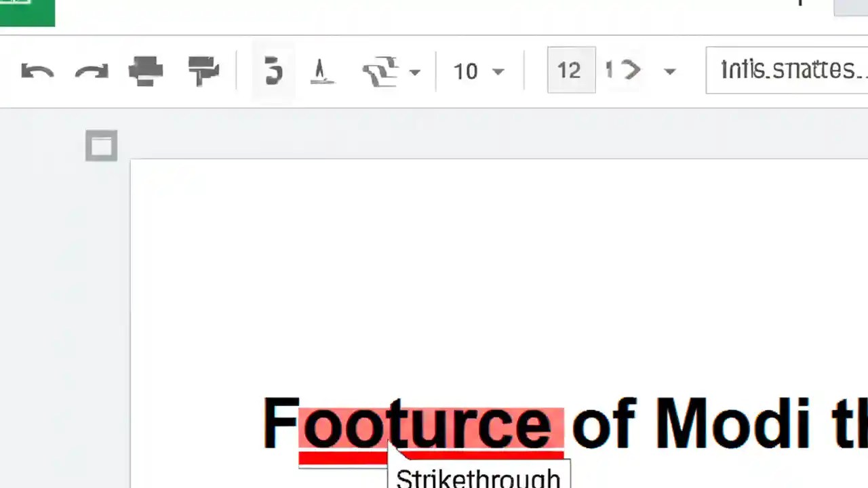Open the zoom level dropdown showing 10
The image size is (868, 488).
click(x=478, y=70)
